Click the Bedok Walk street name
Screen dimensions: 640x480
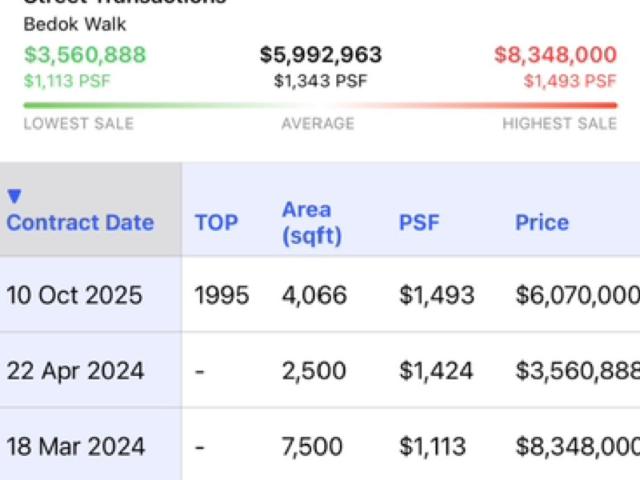pos(75,24)
